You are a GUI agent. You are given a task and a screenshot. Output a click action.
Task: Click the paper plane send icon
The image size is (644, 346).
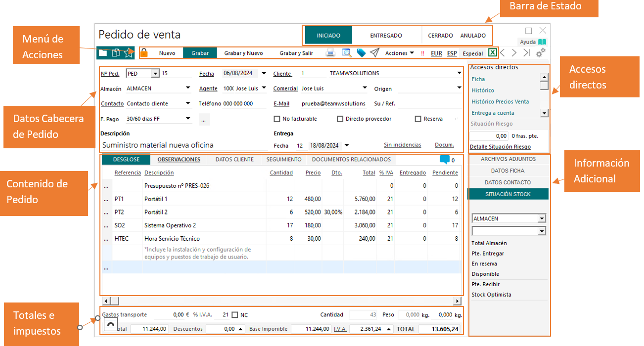coord(374,53)
